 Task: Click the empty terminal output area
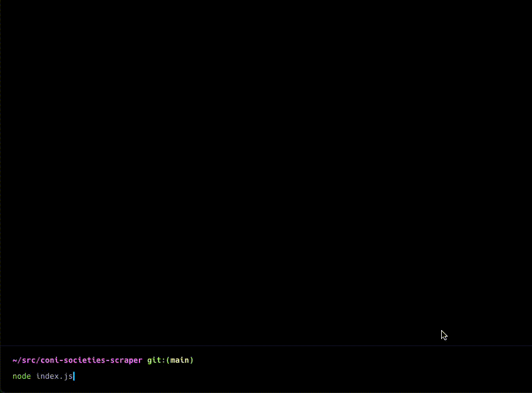click(266, 172)
